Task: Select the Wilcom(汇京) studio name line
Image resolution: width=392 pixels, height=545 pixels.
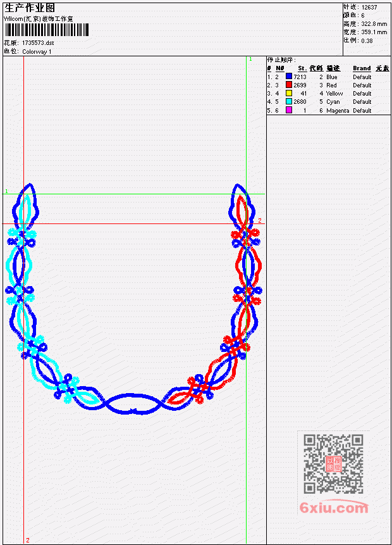Action: point(38,19)
